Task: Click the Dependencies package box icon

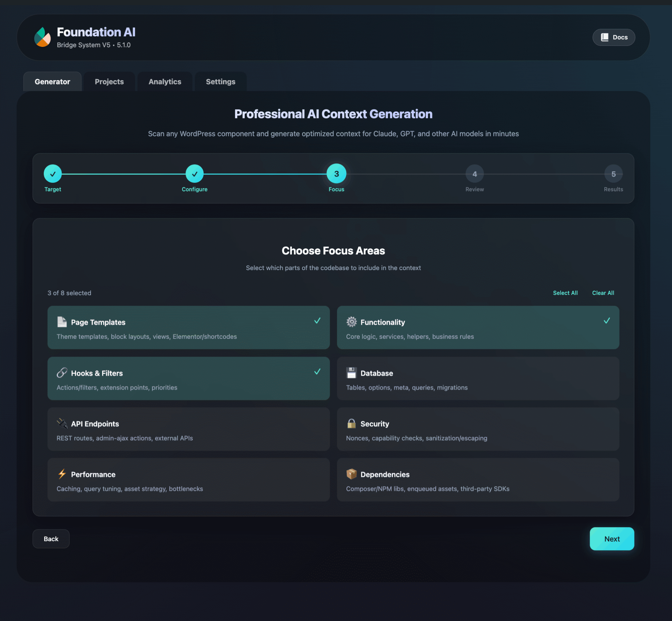Action: (x=351, y=474)
